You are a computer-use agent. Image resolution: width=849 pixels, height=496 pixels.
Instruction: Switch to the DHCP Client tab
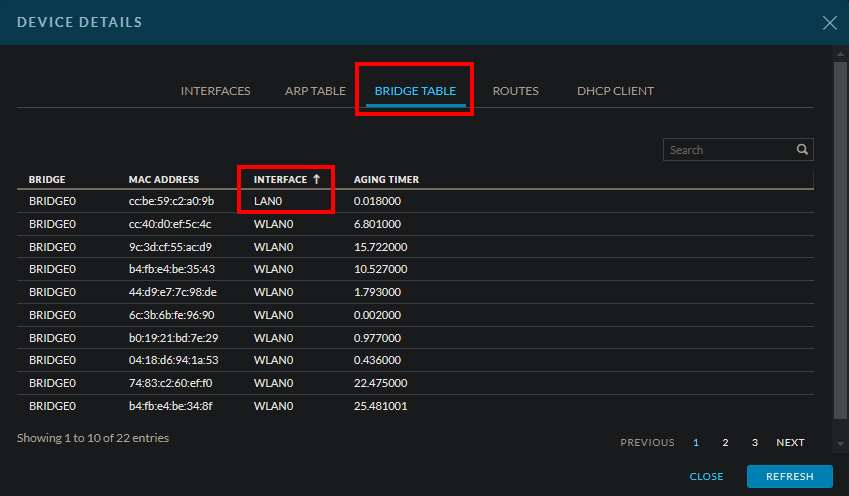pos(615,91)
